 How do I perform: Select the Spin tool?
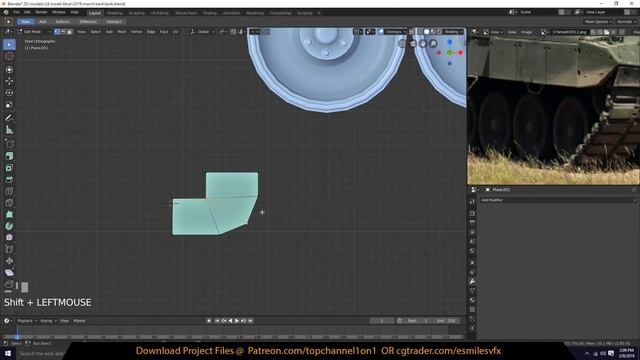pos(9,226)
